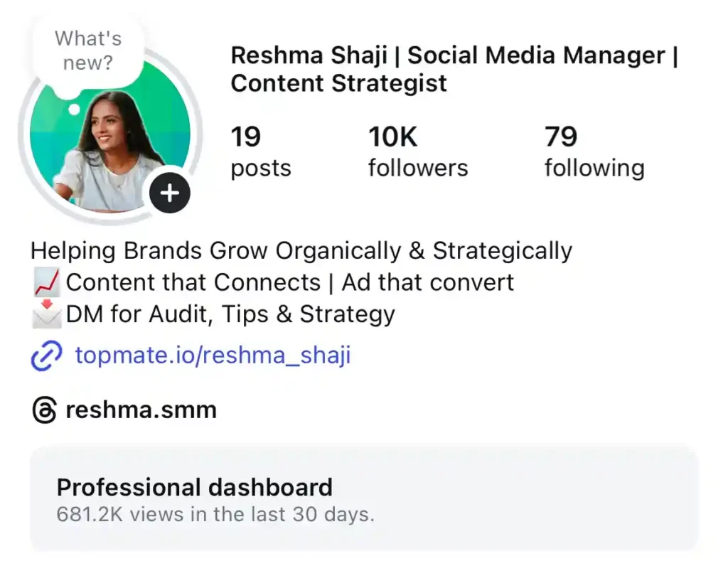
Task: Click the small thought-bubble dot below the note
Action: [x=74, y=110]
